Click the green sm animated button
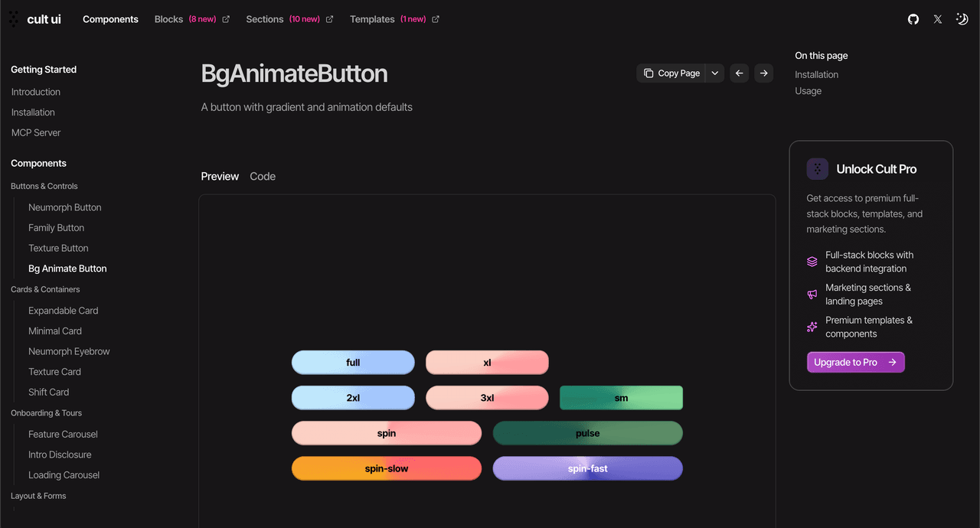This screenshot has height=528, width=980. tap(621, 398)
